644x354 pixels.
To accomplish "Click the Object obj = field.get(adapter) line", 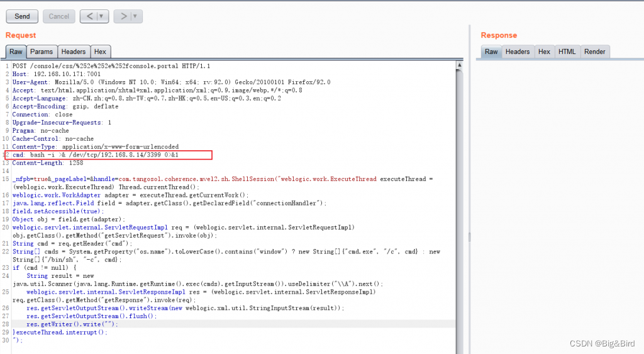I will (69, 219).
